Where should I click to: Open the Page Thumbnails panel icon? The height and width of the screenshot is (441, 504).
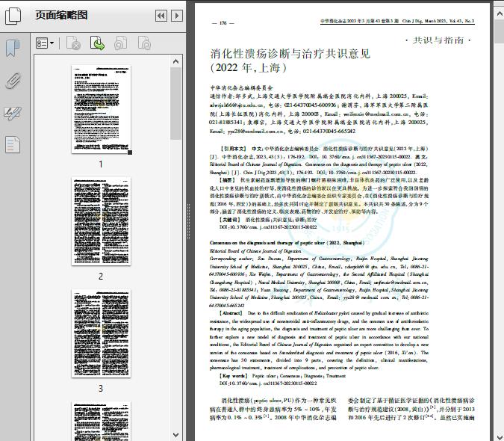click(13, 16)
